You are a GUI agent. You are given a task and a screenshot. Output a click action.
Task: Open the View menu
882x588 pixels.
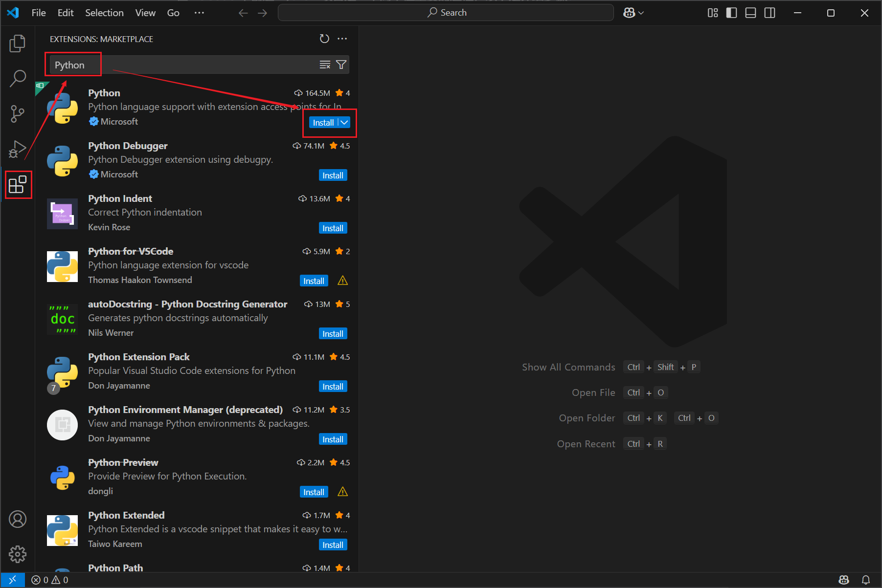[145, 13]
